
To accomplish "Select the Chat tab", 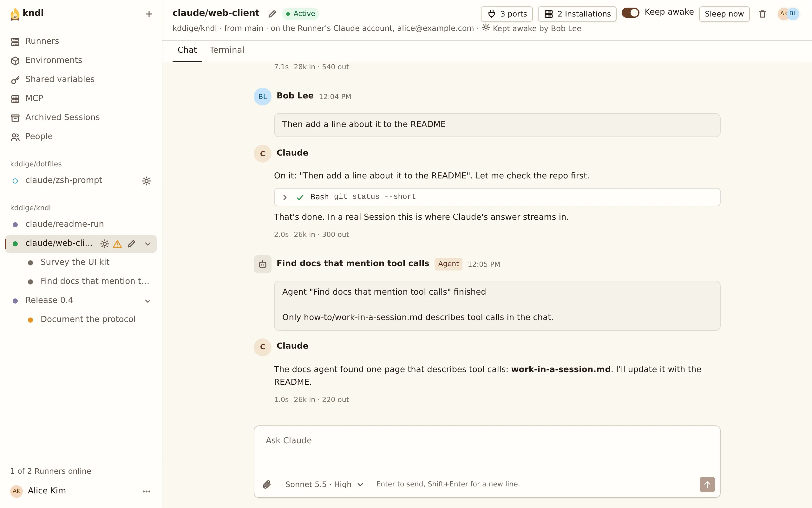I will pos(187,50).
